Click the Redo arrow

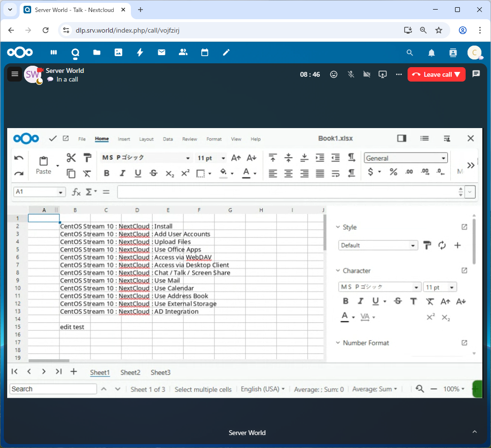tap(19, 173)
